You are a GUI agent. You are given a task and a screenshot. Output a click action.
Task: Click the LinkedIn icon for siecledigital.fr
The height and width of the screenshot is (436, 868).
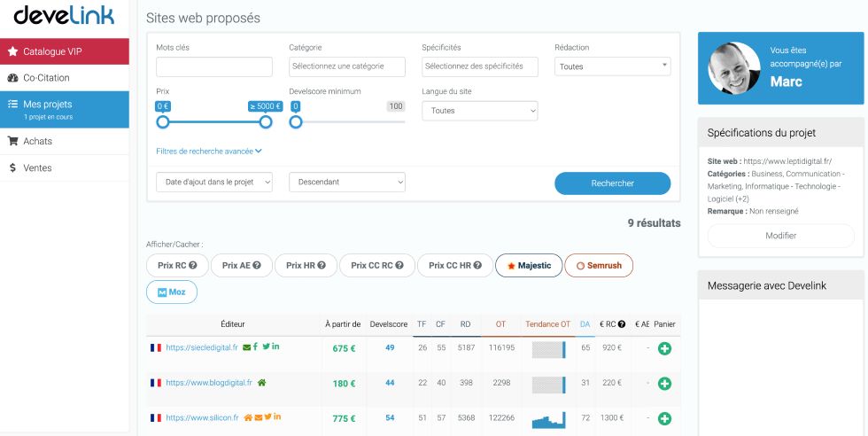[x=275, y=346]
